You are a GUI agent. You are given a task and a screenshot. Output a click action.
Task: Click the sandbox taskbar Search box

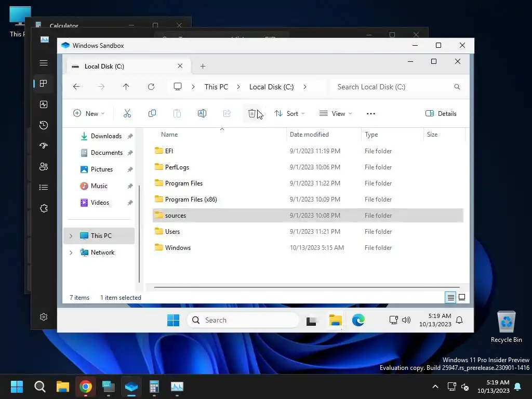click(243, 320)
